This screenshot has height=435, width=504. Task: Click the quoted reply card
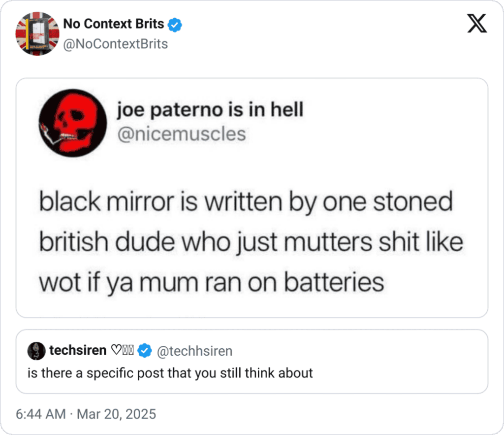tap(252, 362)
